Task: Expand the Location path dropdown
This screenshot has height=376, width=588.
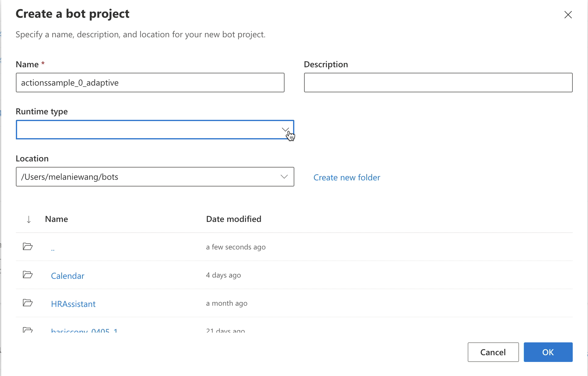Action: tap(284, 177)
